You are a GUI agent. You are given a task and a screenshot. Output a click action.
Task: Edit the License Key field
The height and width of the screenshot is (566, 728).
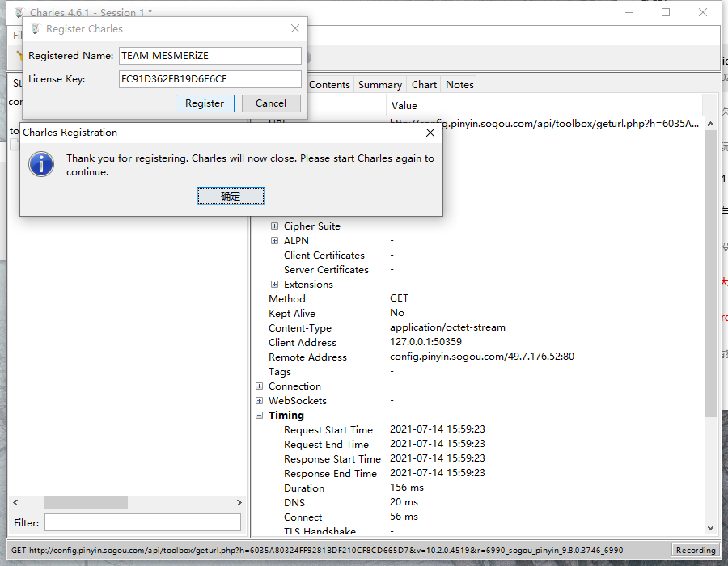[x=210, y=79]
